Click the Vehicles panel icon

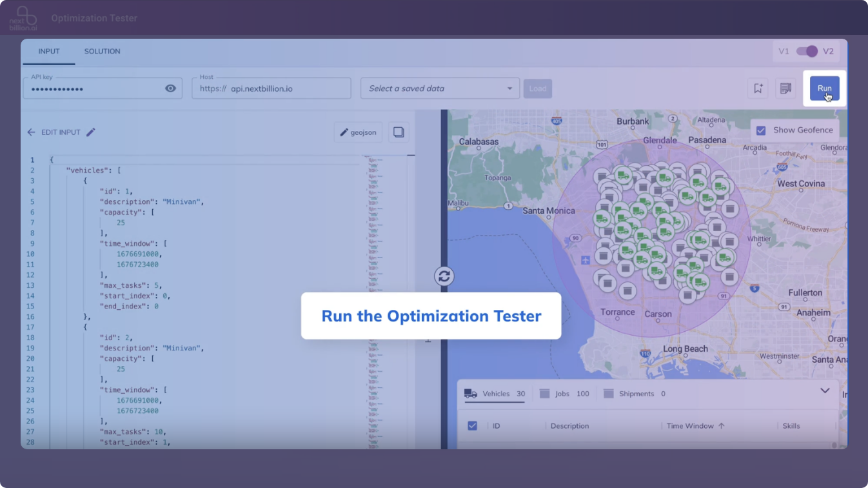[x=470, y=393]
